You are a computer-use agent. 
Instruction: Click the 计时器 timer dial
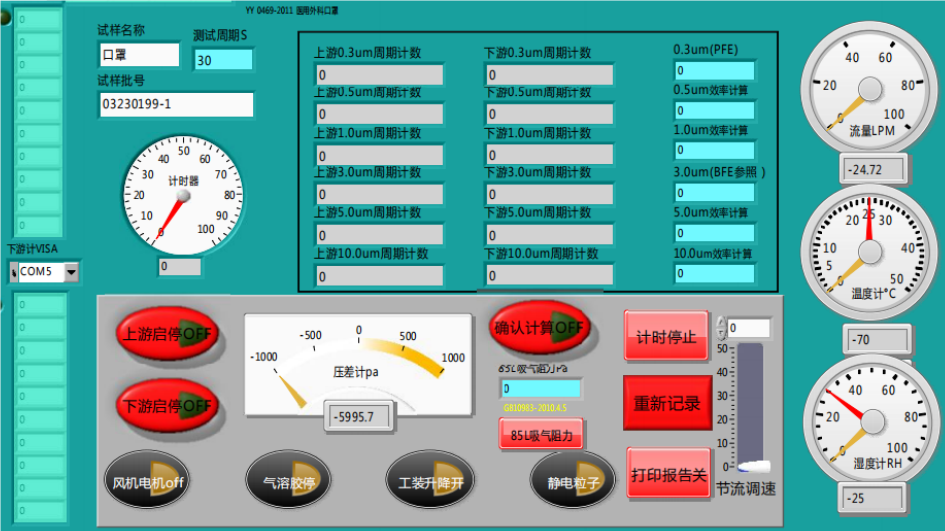pyautogui.click(x=182, y=192)
